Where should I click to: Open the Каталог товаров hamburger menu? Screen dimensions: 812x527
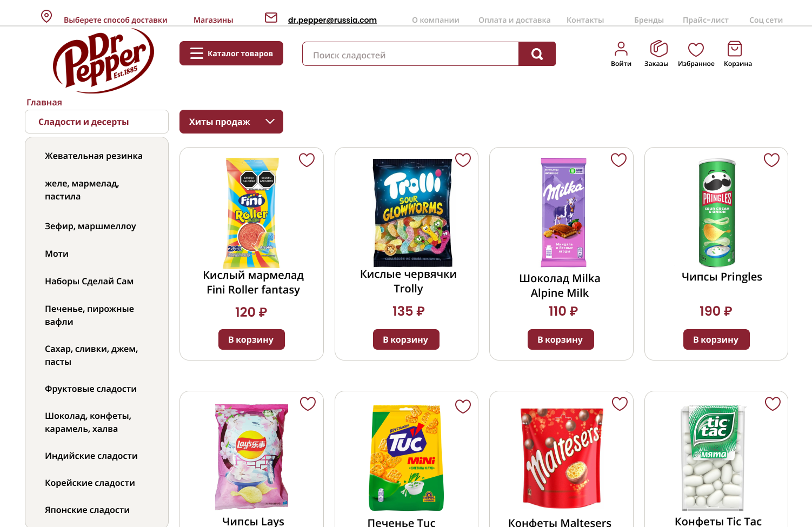tap(231, 54)
